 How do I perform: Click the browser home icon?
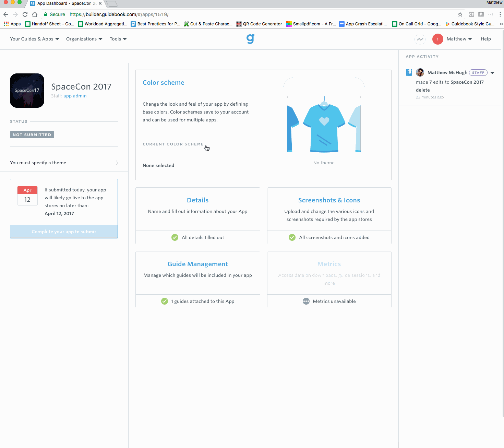pyautogui.click(x=35, y=14)
